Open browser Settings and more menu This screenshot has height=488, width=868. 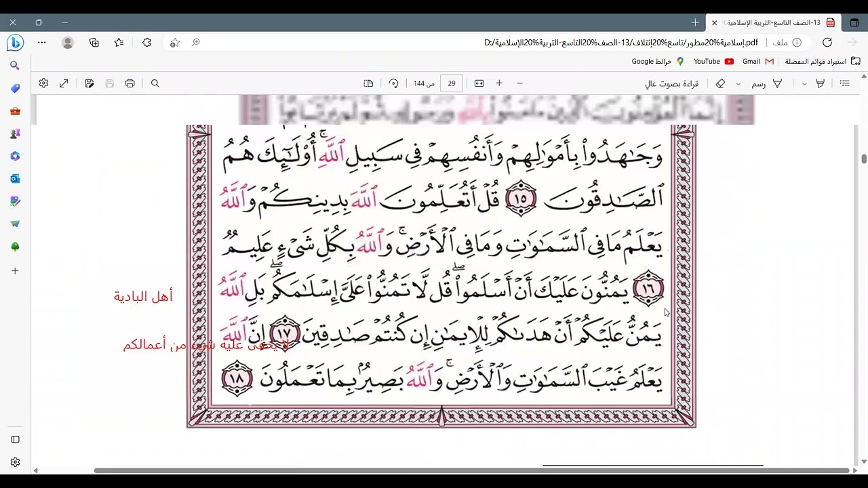[42, 43]
